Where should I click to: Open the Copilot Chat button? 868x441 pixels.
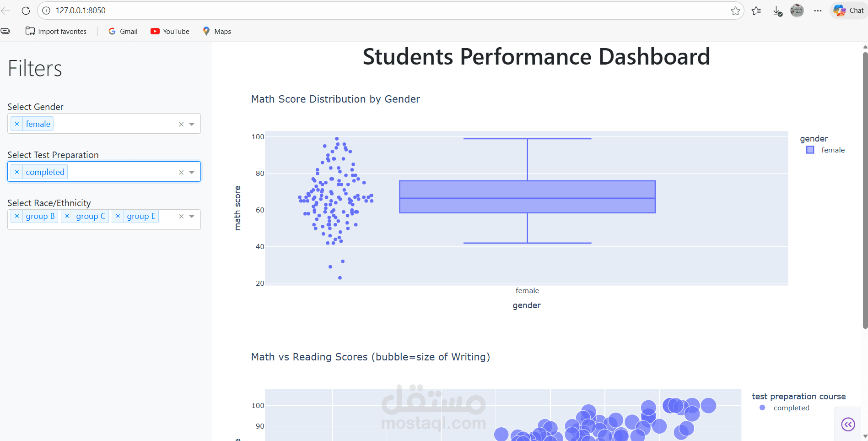point(848,11)
